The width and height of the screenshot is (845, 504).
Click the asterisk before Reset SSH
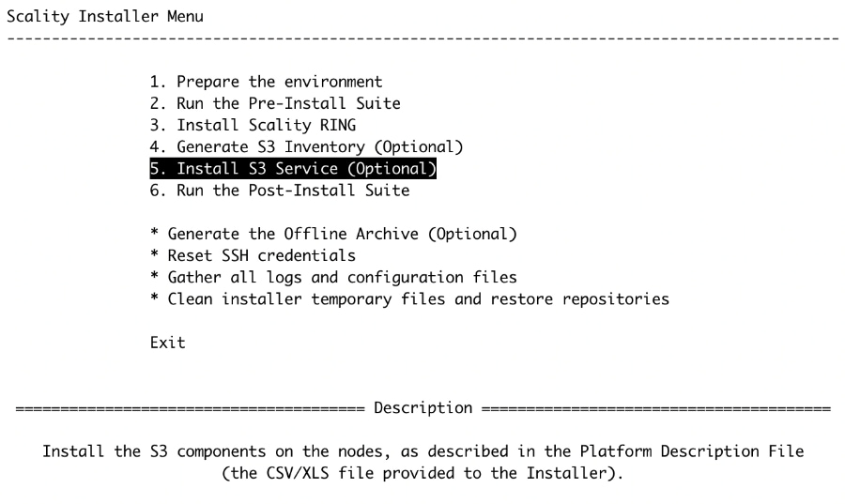(154, 254)
